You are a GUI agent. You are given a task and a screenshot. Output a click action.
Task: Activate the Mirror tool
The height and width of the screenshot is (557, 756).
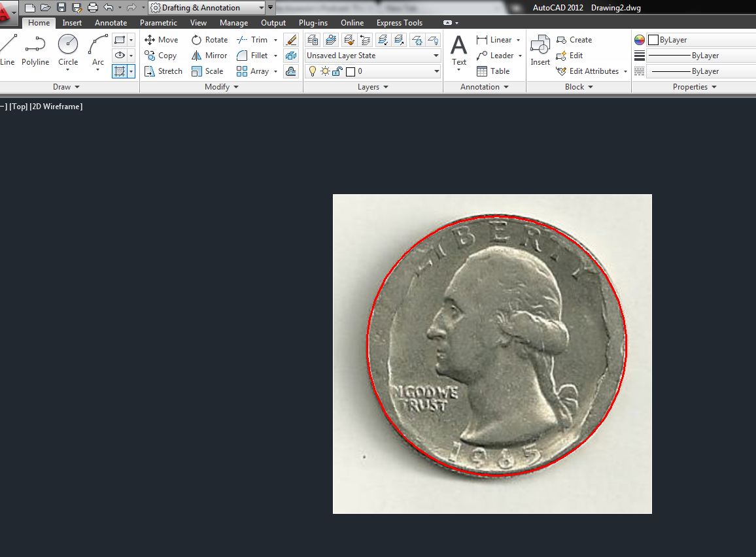pyautogui.click(x=209, y=56)
